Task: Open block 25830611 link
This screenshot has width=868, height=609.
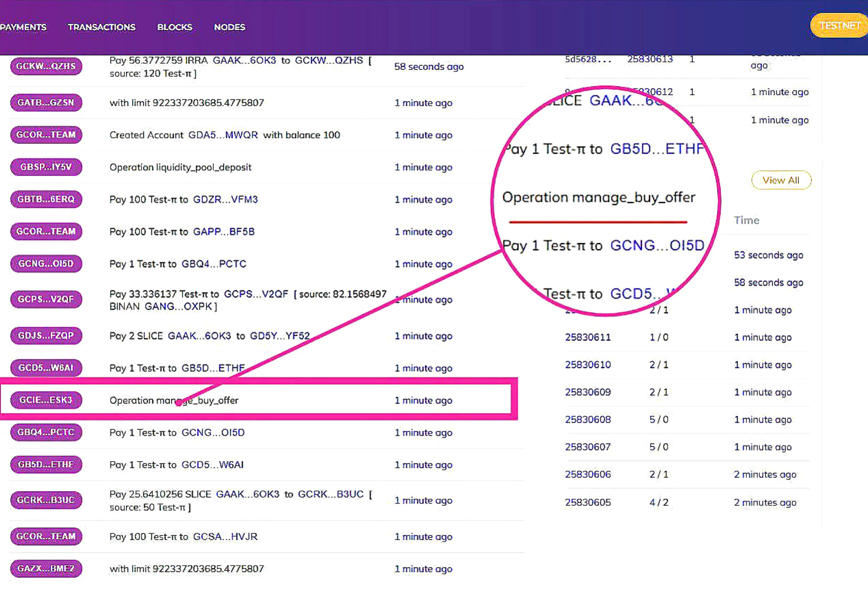Action: tap(588, 337)
